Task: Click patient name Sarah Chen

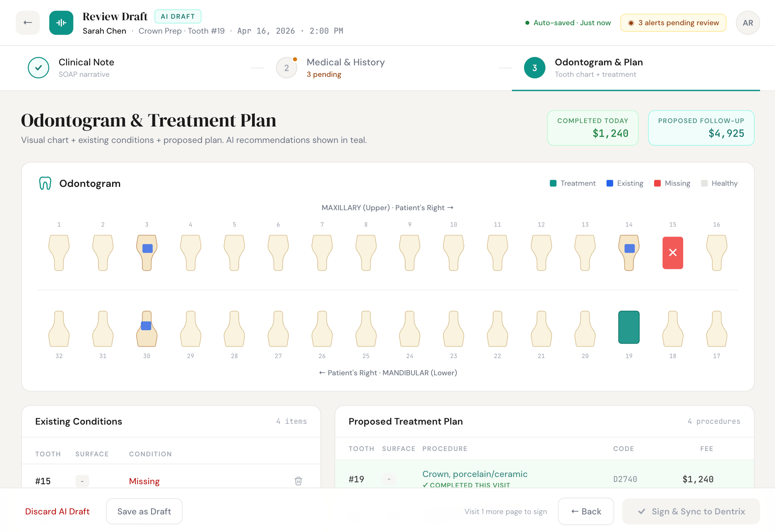Action: click(104, 31)
